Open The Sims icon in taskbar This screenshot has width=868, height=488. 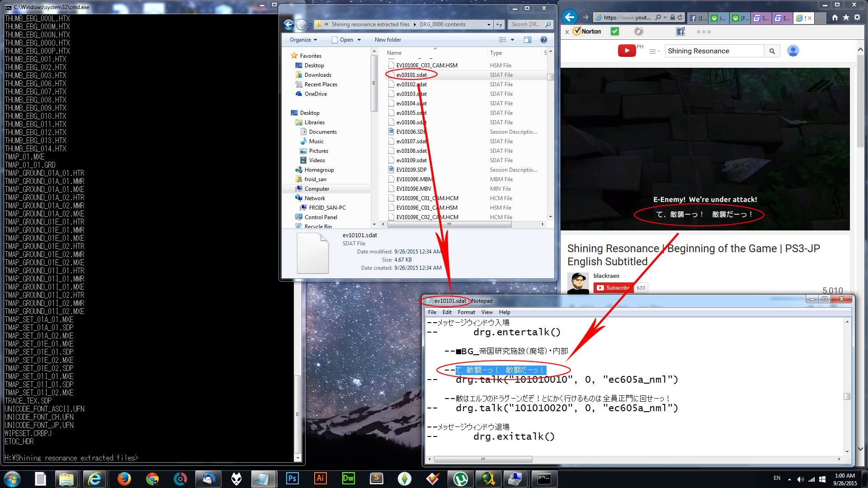click(404, 478)
